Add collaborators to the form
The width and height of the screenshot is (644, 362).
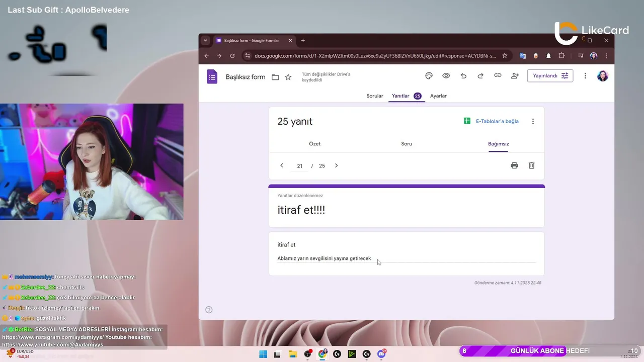pyautogui.click(x=515, y=76)
